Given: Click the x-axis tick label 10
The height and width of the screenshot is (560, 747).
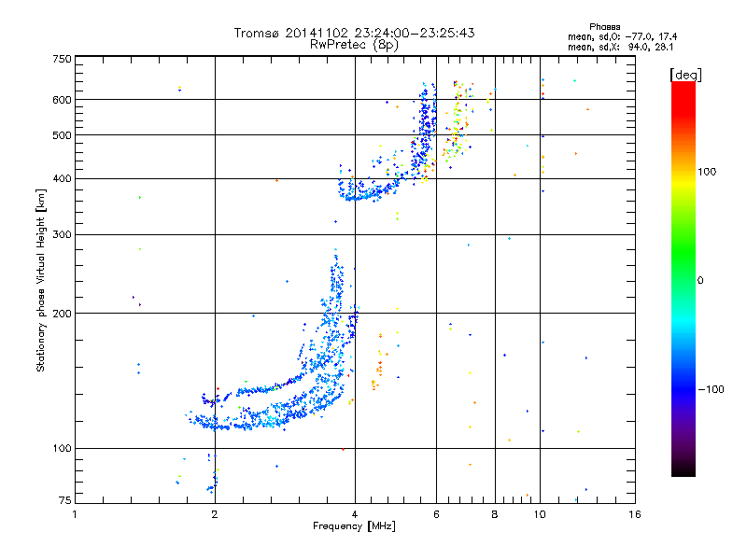Looking at the screenshot, I should [540, 514].
